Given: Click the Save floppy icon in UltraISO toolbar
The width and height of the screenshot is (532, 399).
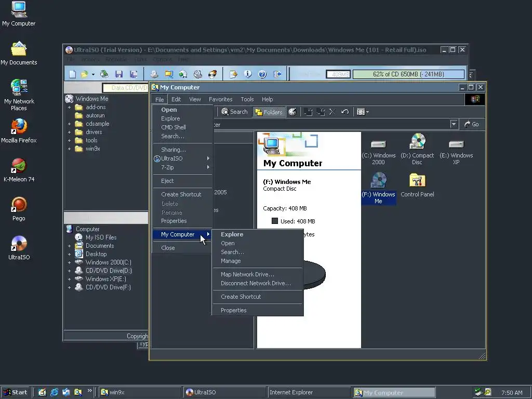Looking at the screenshot, I should 119,74.
